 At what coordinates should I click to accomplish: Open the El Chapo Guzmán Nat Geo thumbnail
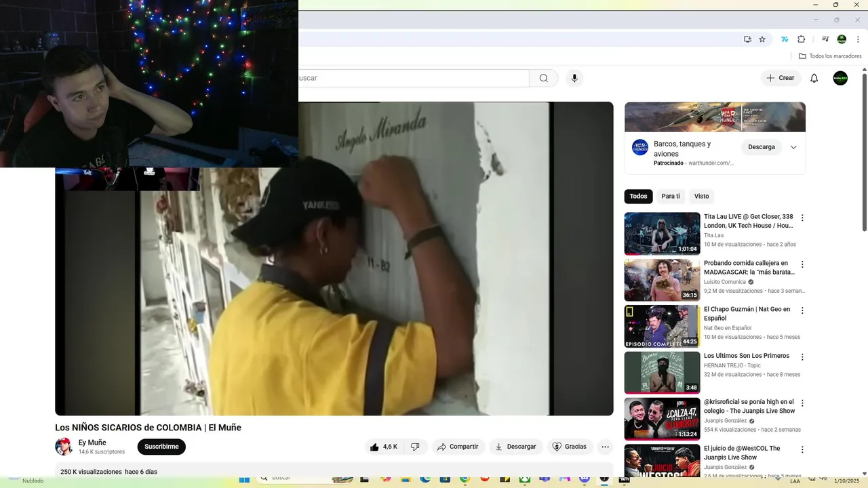[x=662, y=326]
